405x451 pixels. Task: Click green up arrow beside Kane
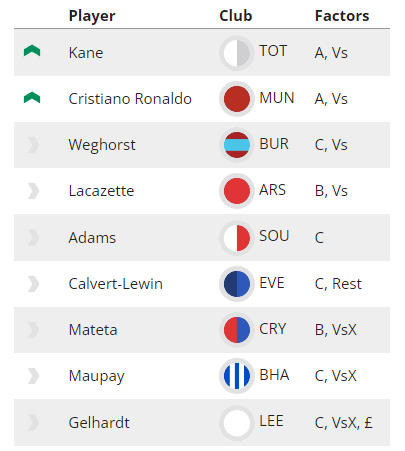[32, 51]
